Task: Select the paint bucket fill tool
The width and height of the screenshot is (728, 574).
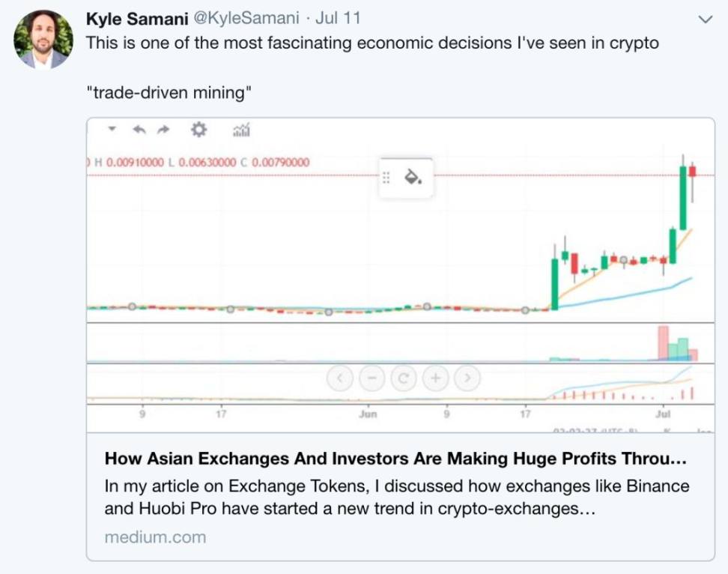Action: pos(413,178)
